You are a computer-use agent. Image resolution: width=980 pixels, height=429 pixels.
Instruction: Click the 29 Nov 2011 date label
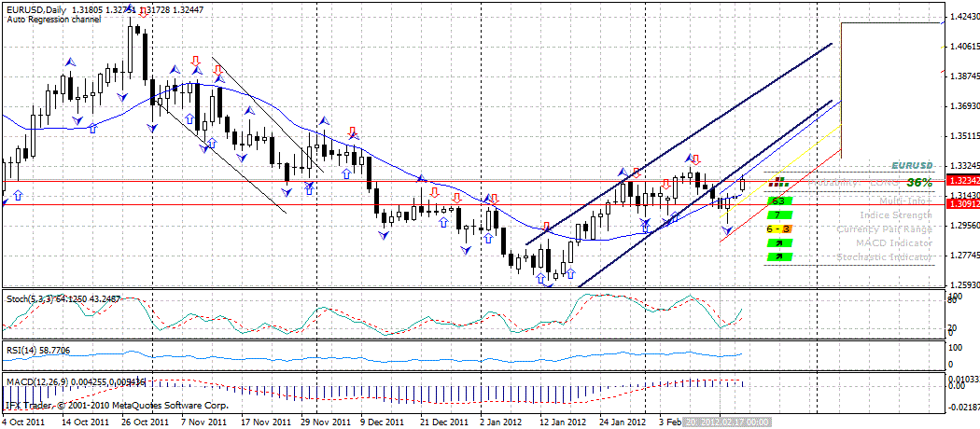(x=325, y=422)
